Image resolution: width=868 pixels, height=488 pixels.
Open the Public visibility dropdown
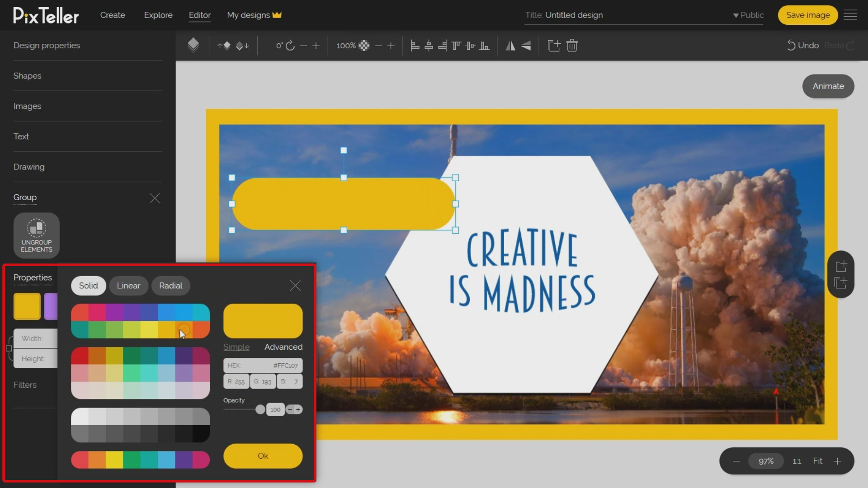748,15
